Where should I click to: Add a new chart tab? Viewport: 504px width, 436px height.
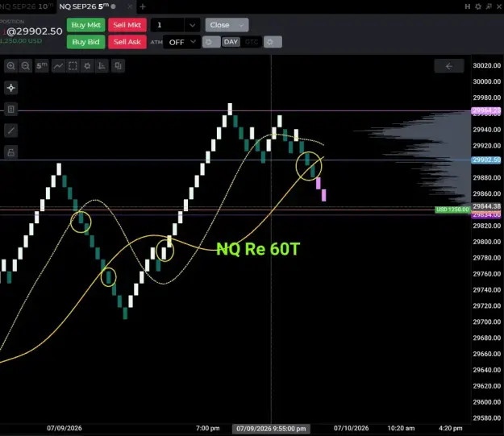143,6
